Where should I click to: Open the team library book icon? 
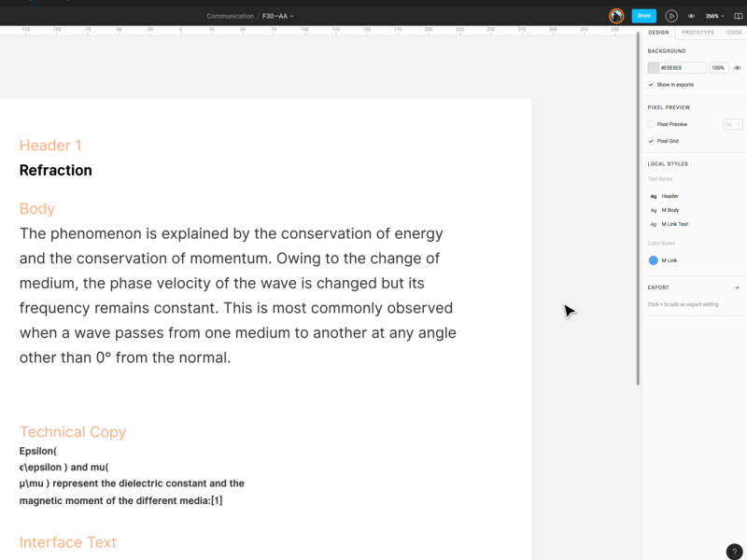pos(738,16)
